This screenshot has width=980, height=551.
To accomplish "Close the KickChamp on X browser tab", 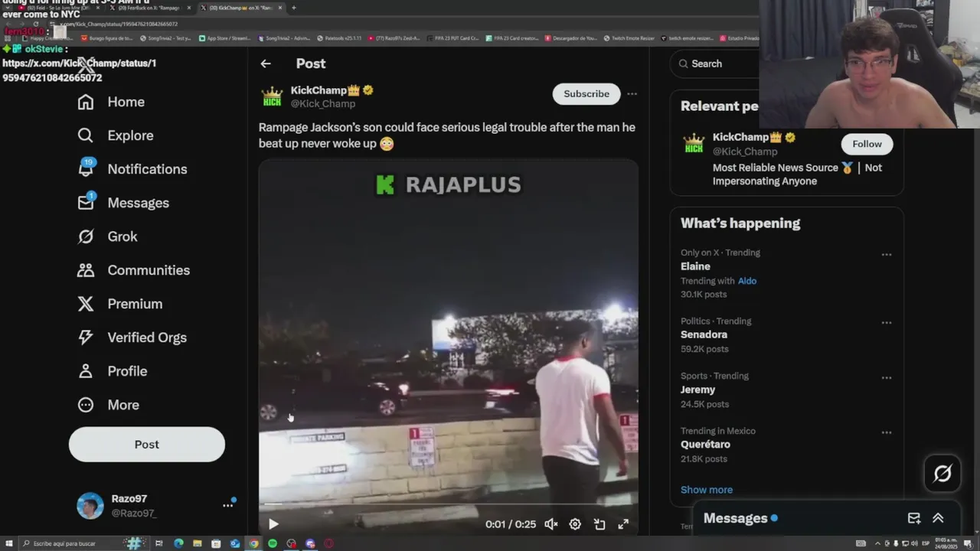I will [x=280, y=8].
